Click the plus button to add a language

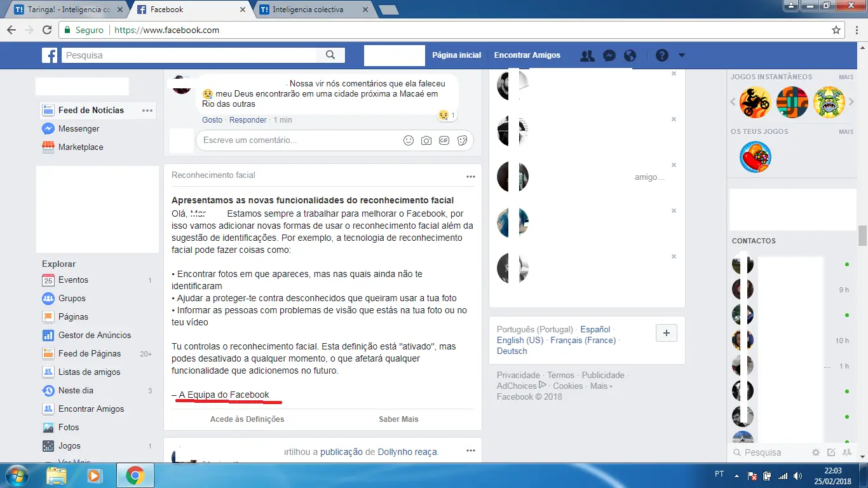(667, 333)
